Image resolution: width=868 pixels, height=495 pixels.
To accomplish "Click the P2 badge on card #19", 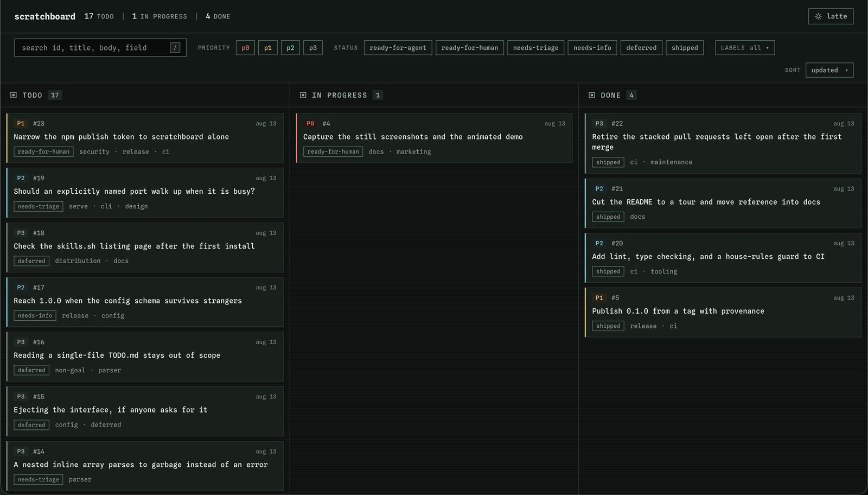I will 21,178.
